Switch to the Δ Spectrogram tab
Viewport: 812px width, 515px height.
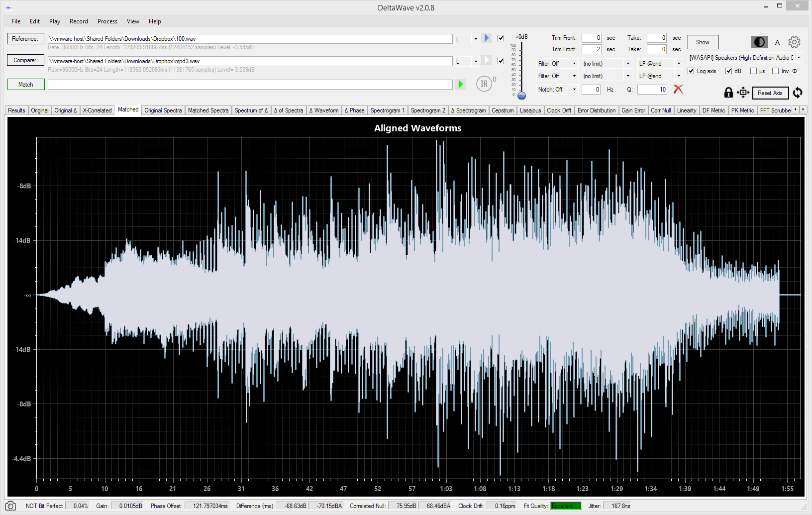point(468,110)
